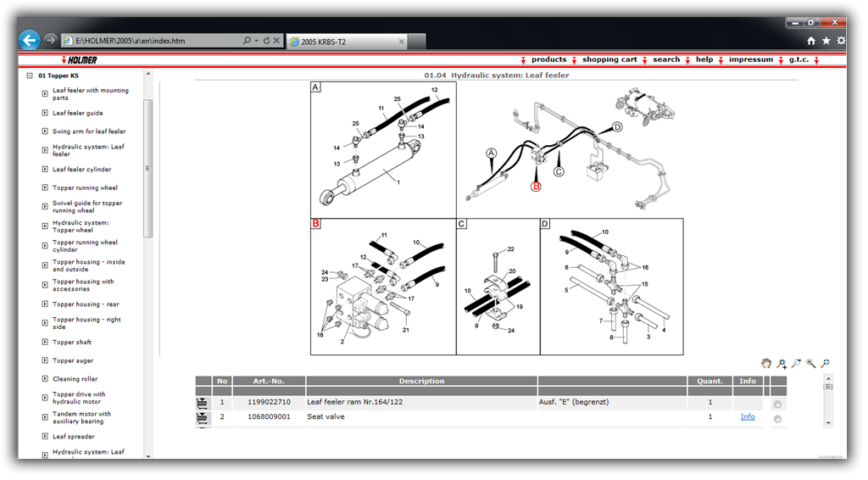Expand Swivel guide for topper running wheel

pyautogui.click(x=45, y=207)
